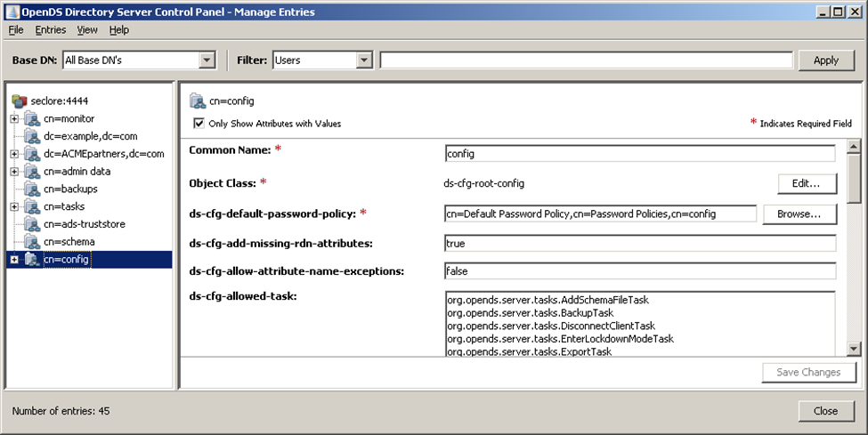Image resolution: width=868 pixels, height=435 pixels.
Task: Expand the cn=config tree node
Action: (x=14, y=260)
